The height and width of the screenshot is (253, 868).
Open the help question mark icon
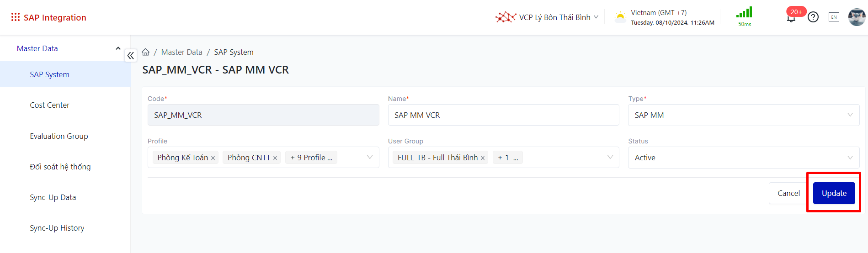813,17
